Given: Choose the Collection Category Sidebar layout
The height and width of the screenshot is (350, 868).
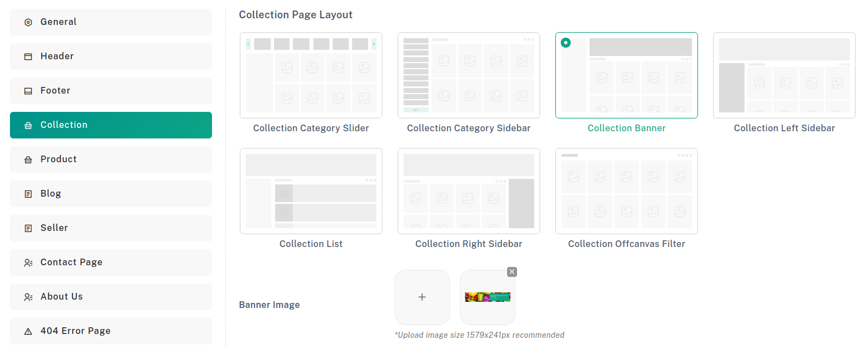Looking at the screenshot, I should 468,75.
